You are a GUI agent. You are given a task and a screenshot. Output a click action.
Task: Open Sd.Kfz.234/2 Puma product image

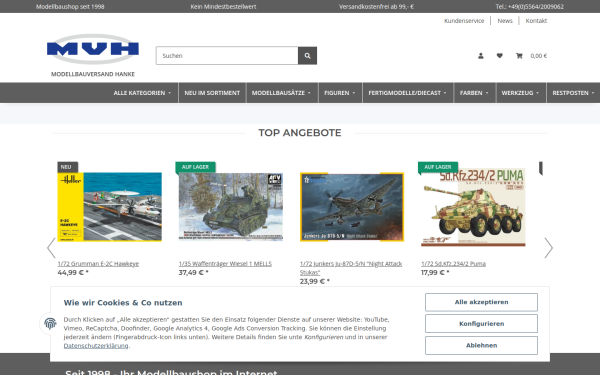point(473,207)
